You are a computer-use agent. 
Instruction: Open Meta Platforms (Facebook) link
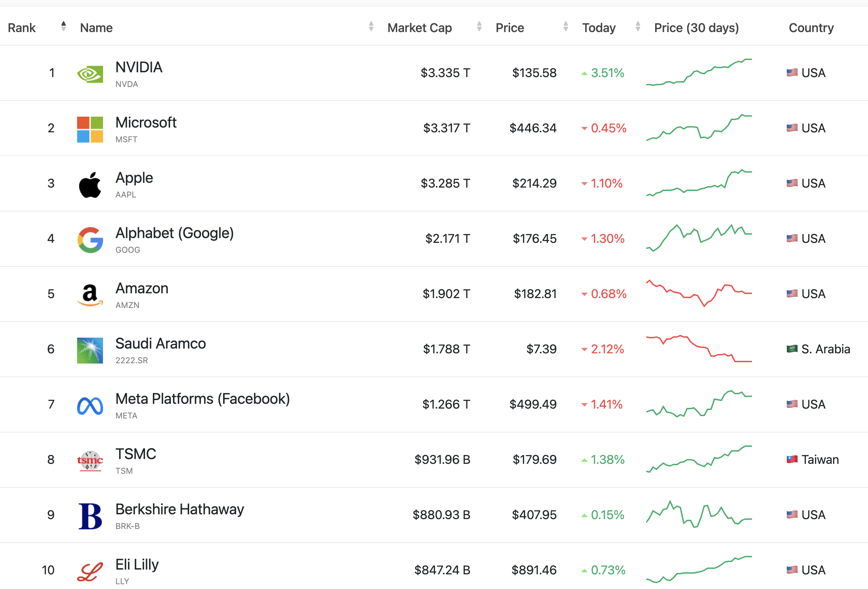202,399
